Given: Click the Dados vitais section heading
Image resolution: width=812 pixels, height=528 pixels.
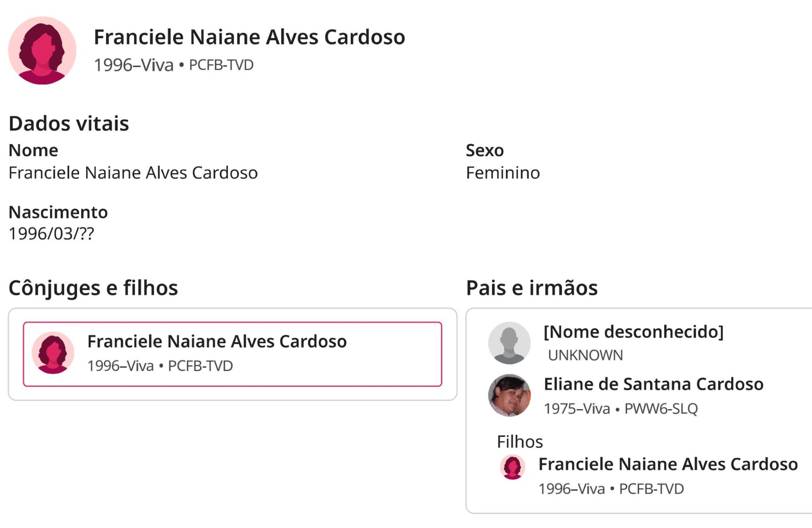Looking at the screenshot, I should click(69, 124).
